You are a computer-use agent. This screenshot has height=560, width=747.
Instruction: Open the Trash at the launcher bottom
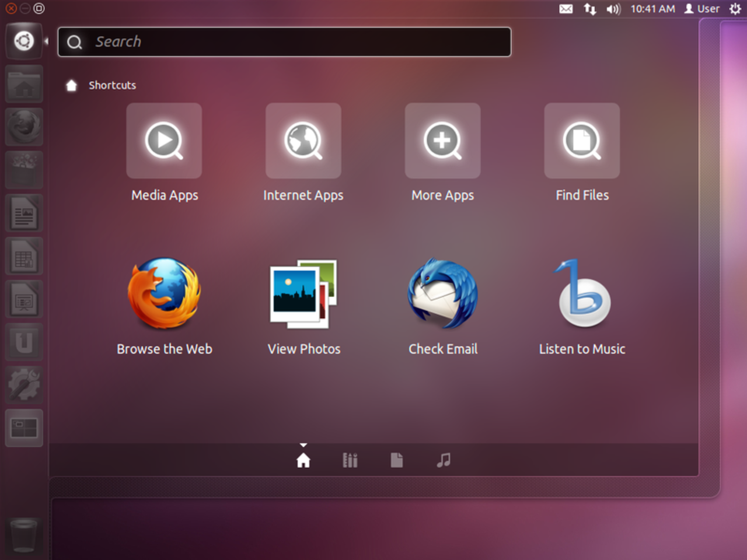24,535
